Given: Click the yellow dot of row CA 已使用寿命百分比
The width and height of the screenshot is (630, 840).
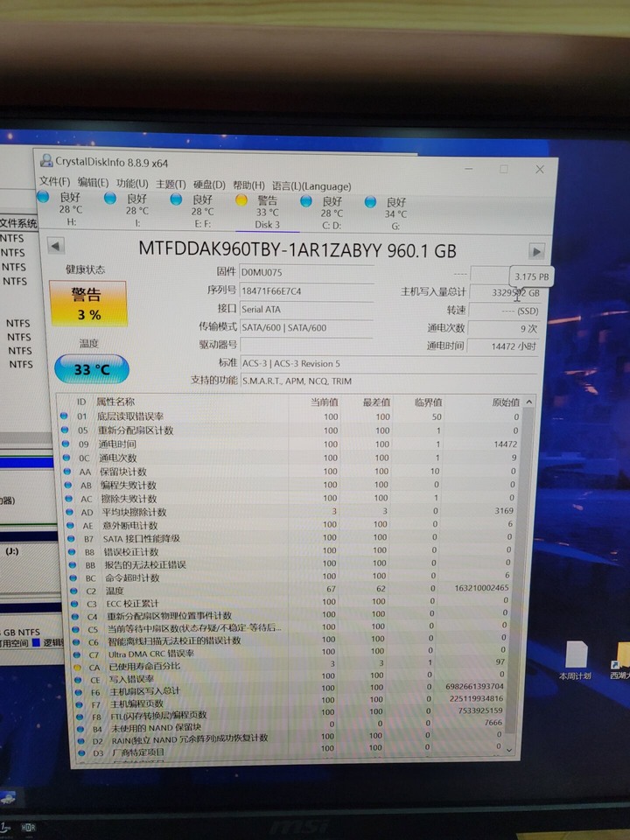Looking at the screenshot, I should coord(77,668).
